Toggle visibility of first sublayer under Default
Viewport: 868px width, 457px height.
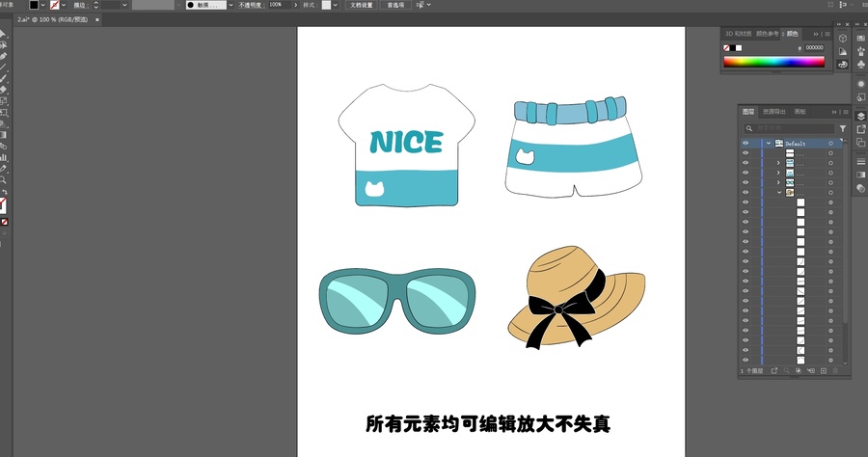click(x=746, y=153)
